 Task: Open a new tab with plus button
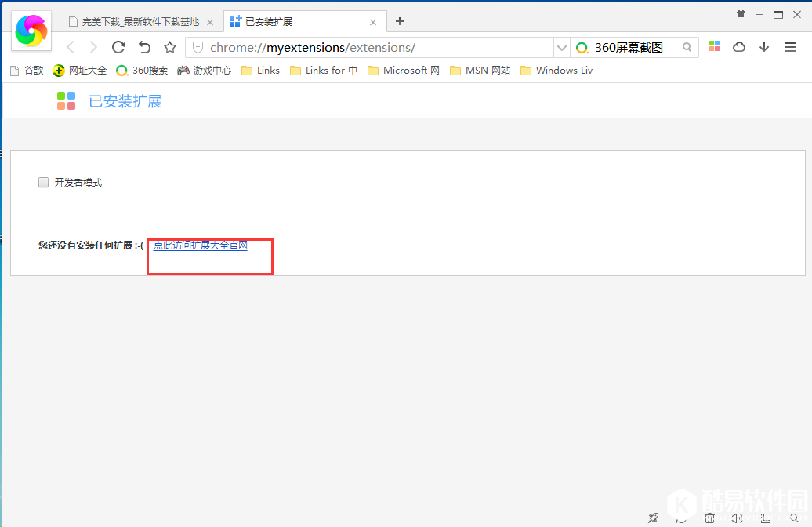(x=400, y=21)
